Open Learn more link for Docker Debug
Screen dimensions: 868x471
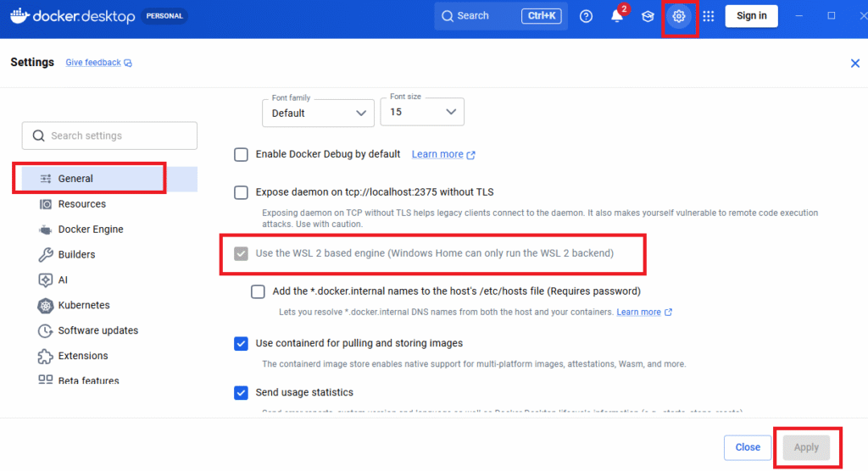click(437, 154)
